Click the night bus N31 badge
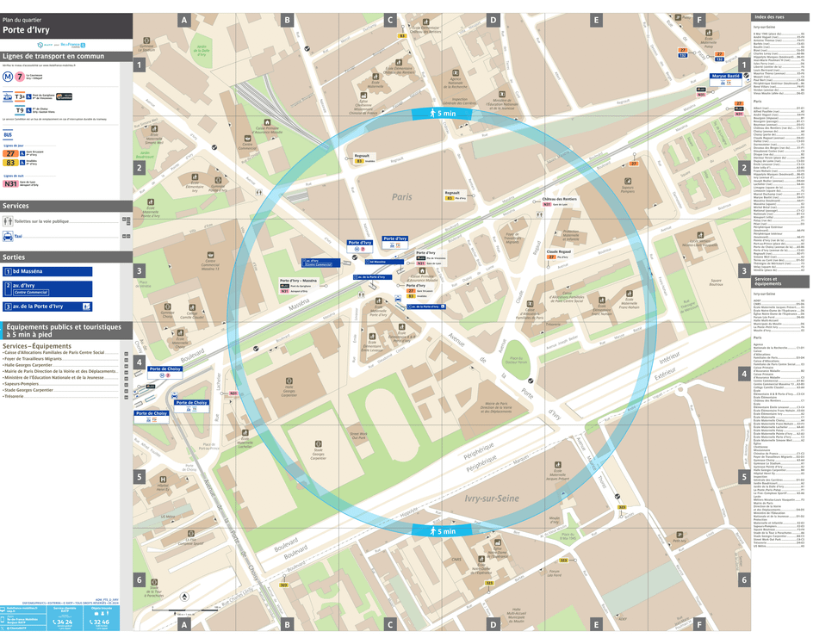This screenshot has height=644, width=813. [x=10, y=183]
